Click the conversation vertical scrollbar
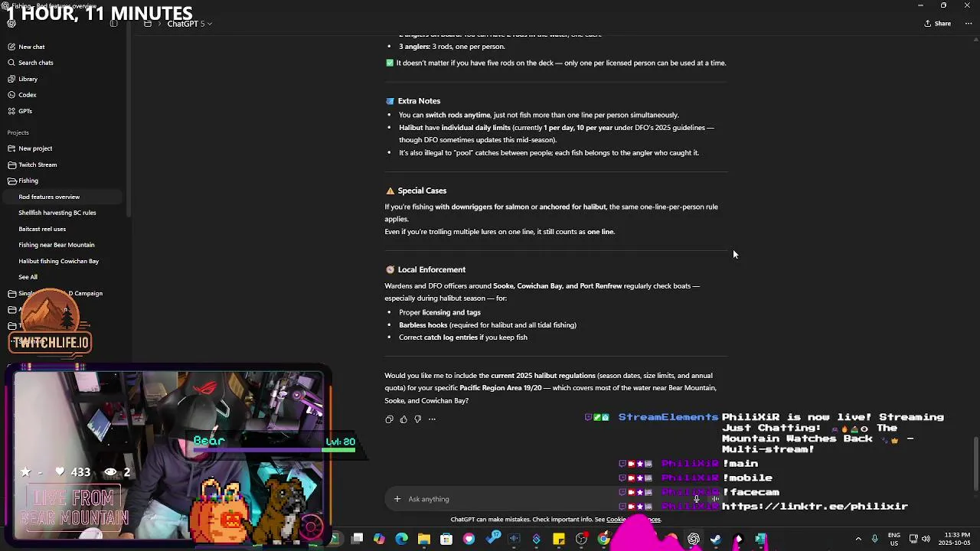Viewport: 980px width, 551px height. coord(975,463)
